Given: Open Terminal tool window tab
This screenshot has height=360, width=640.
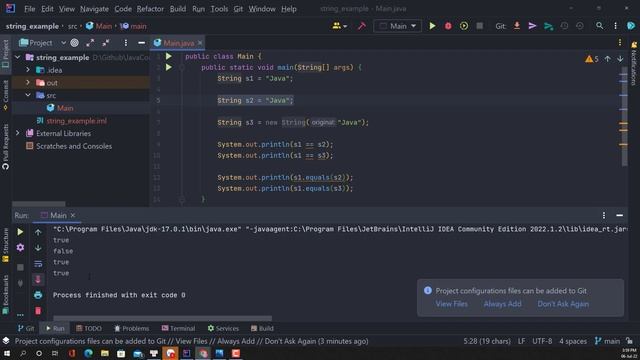Looking at the screenshot, I should click(x=178, y=328).
